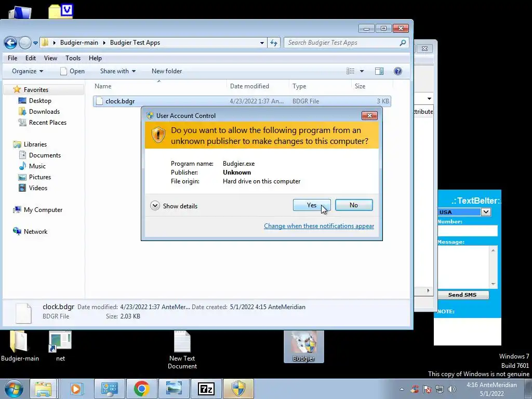Click the TextBelter Number input field
The image size is (532, 399).
(x=468, y=231)
